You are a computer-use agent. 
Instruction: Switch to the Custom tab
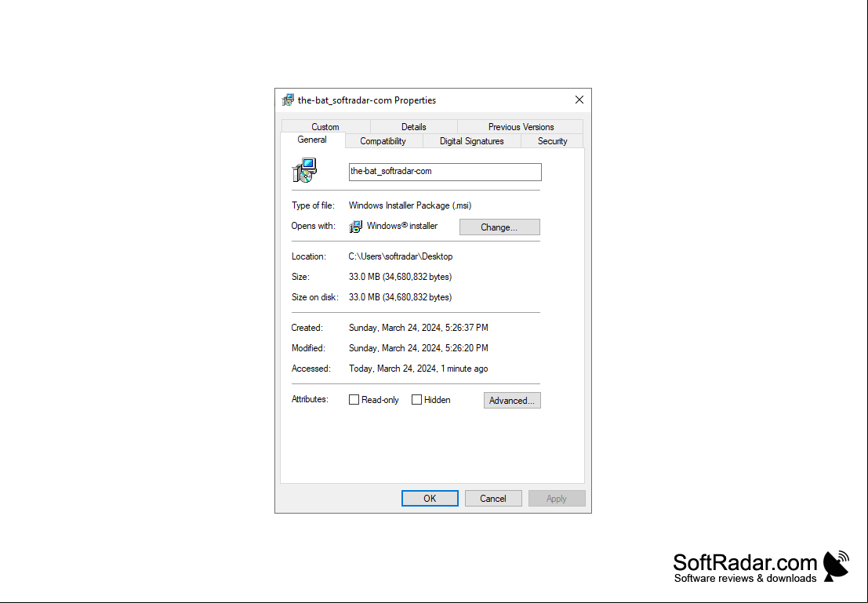pos(325,127)
